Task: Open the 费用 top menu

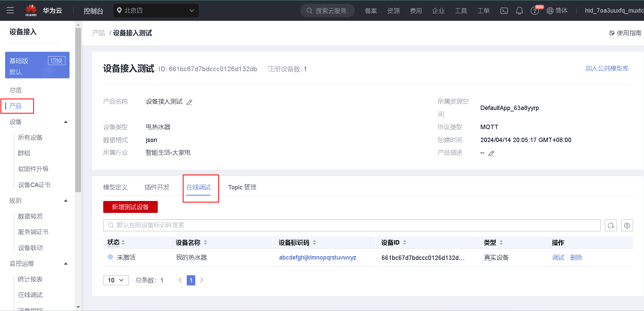Action: point(416,11)
